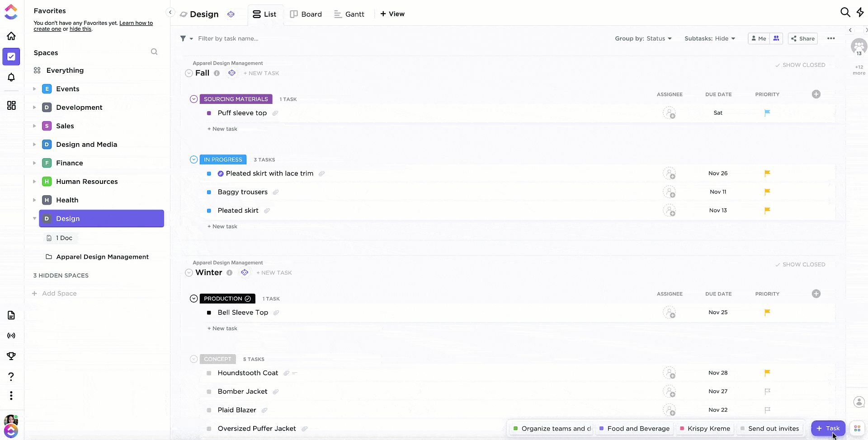Open the ClickUp logo home
Image resolution: width=868 pixels, height=440 pixels.
click(11, 12)
